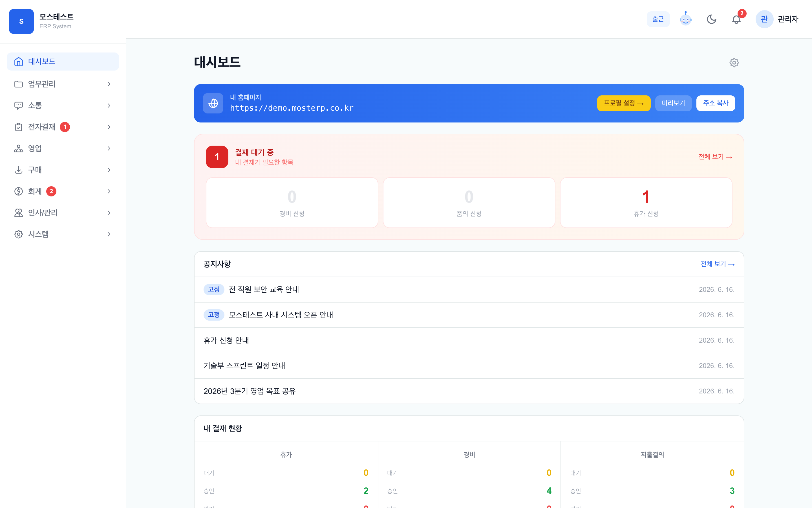Open the 휴가 신청 pending card
This screenshot has width=812, height=508.
coord(646,203)
